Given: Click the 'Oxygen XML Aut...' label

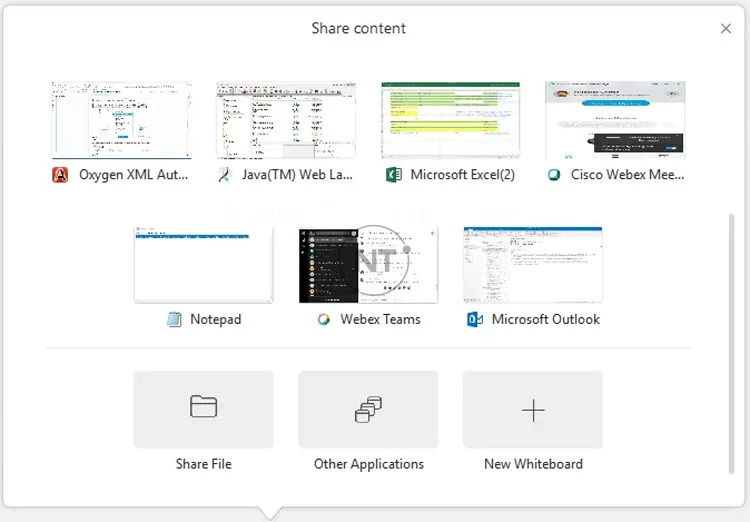Looking at the screenshot, I should 133,175.
